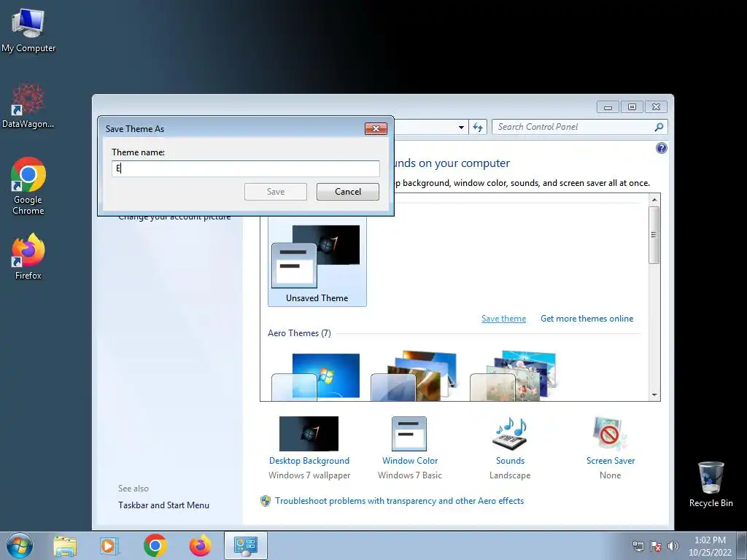Minimize the Personalization window
The height and width of the screenshot is (560, 747).
[x=608, y=107]
